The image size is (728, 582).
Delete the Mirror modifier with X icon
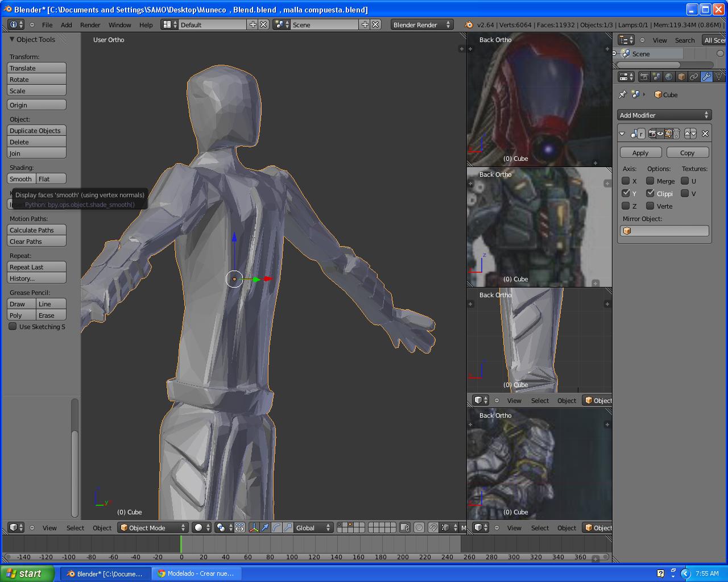tap(705, 134)
